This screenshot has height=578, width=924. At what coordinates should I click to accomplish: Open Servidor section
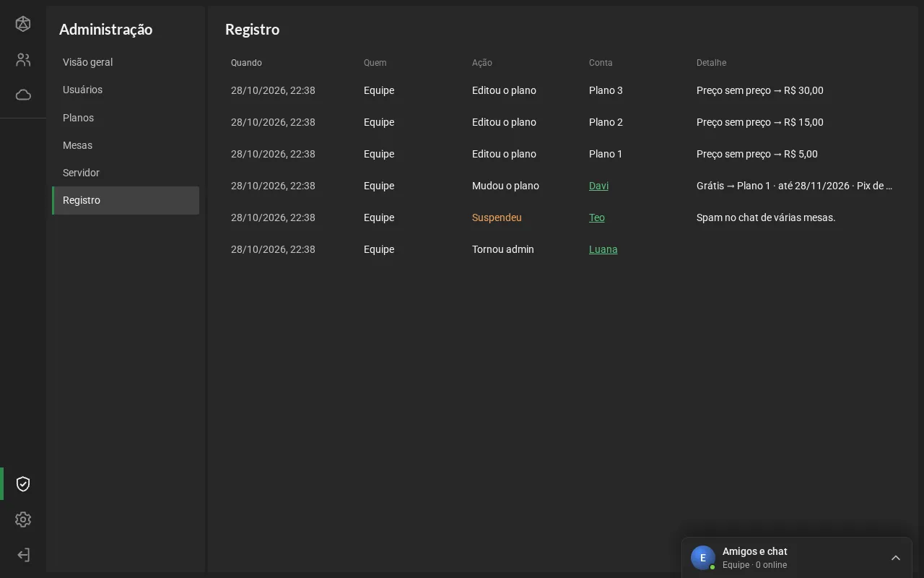(x=126, y=173)
